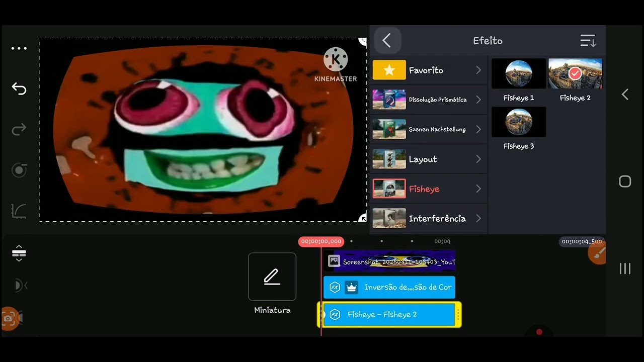Click the FX hexagon icon on Fisheye layer
The image size is (644, 362).
pos(335,315)
